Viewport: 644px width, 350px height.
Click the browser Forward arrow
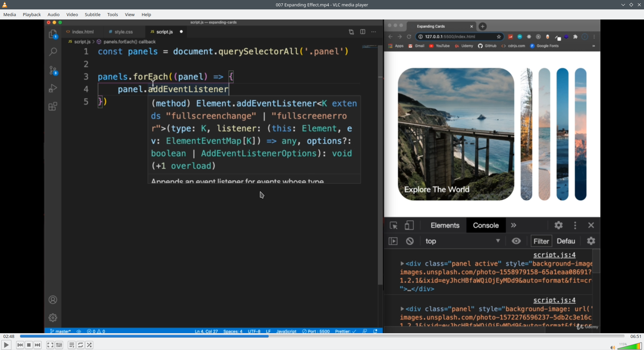coord(399,37)
